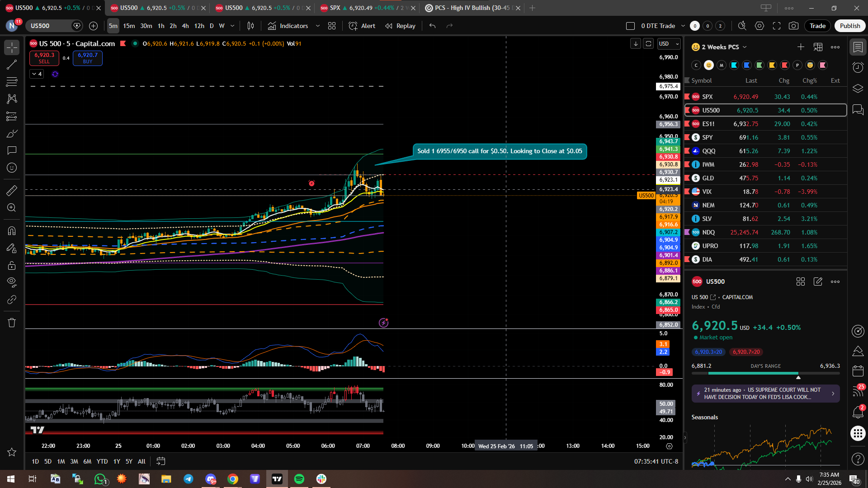Enter fullscreen chart mode
This screenshot has width=868, height=488.
tap(777, 26)
